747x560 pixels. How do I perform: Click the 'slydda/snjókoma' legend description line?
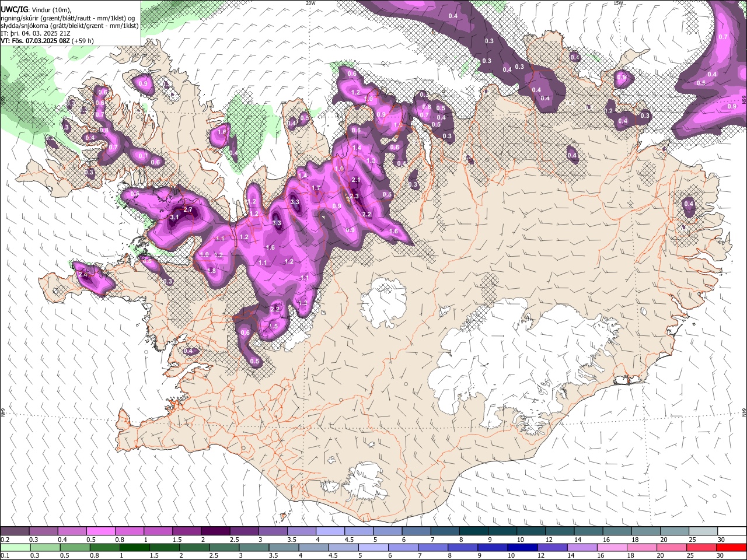coord(69,26)
